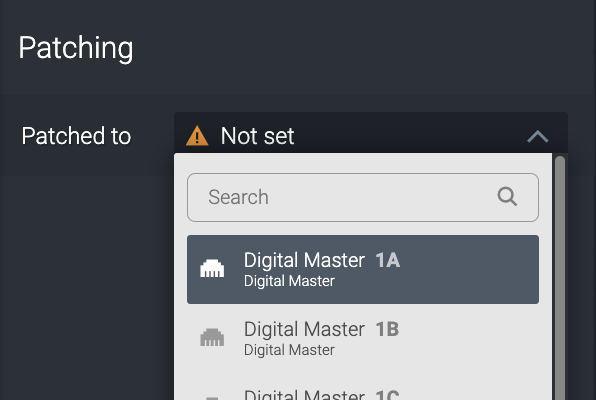Click the Not set dropdown field
This screenshot has width=596, height=400.
coord(371,133)
